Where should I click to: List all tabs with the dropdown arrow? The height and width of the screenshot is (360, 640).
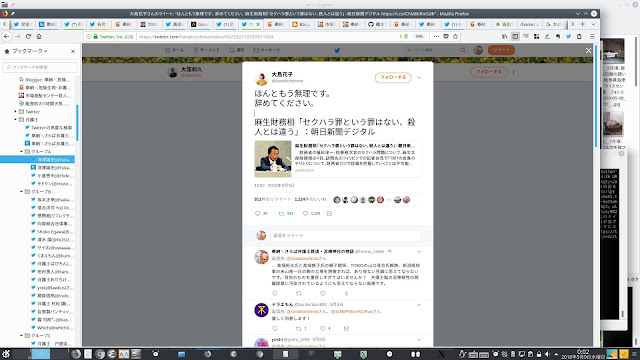point(593,24)
